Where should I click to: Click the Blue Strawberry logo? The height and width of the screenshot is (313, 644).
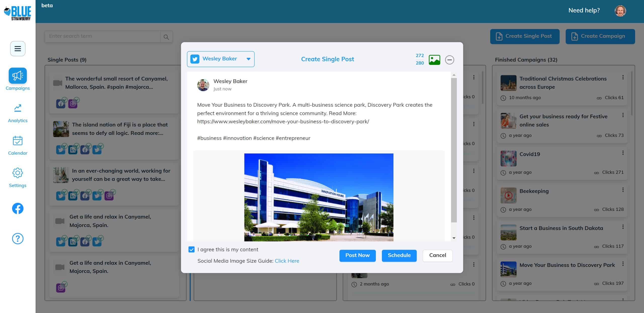click(18, 13)
